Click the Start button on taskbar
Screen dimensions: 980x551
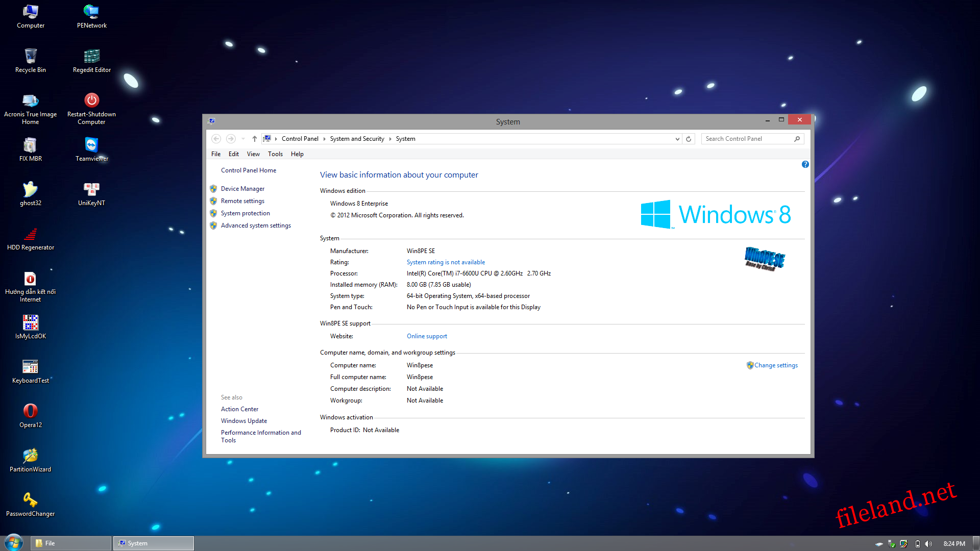point(13,543)
